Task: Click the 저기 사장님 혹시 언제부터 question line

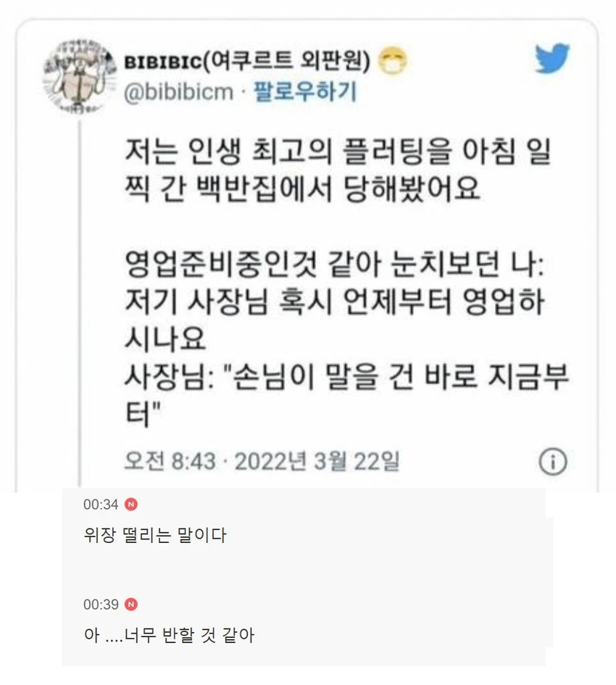Action: click(334, 320)
